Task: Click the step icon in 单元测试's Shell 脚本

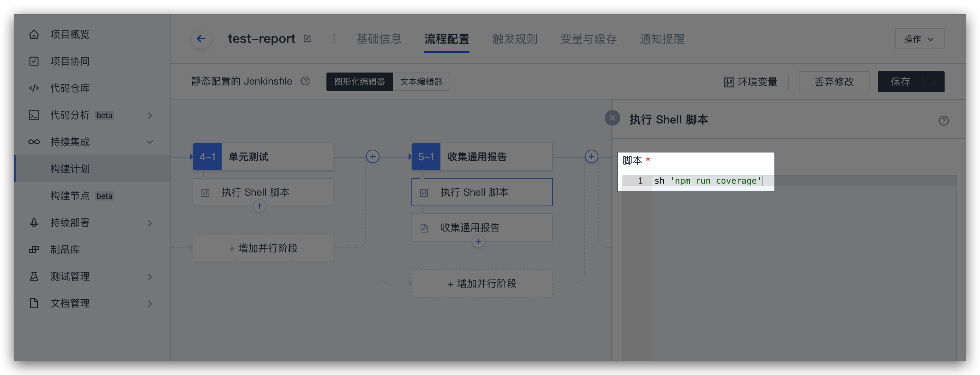Action: (205, 193)
